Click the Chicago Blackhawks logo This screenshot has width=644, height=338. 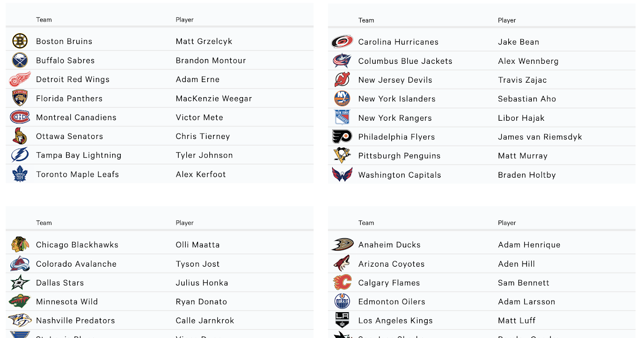(x=20, y=245)
